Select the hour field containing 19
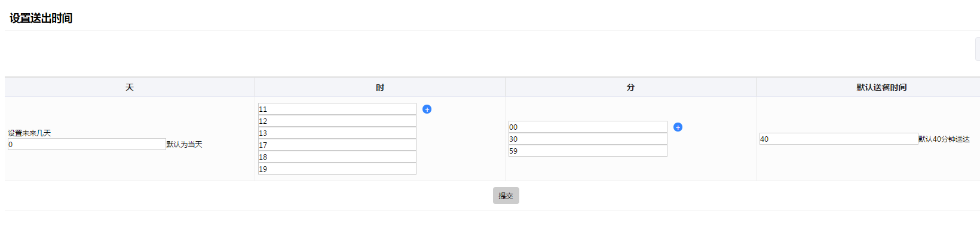The width and height of the screenshot is (980, 226). tap(337, 169)
